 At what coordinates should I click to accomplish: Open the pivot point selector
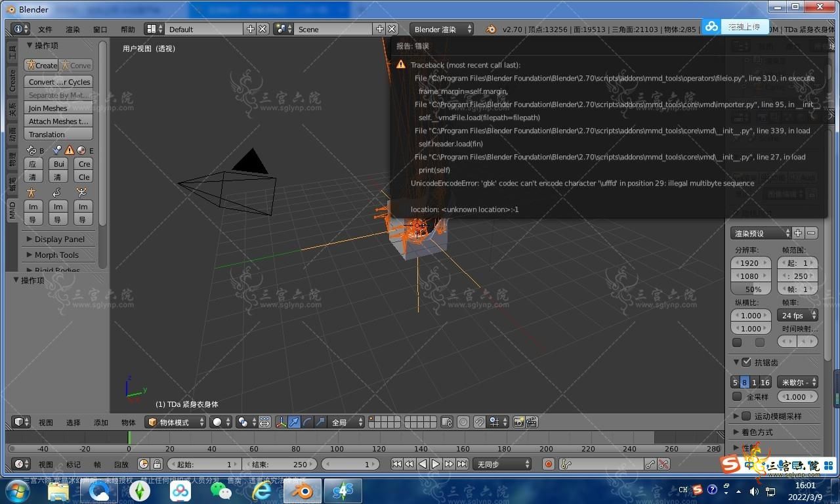coord(245,422)
